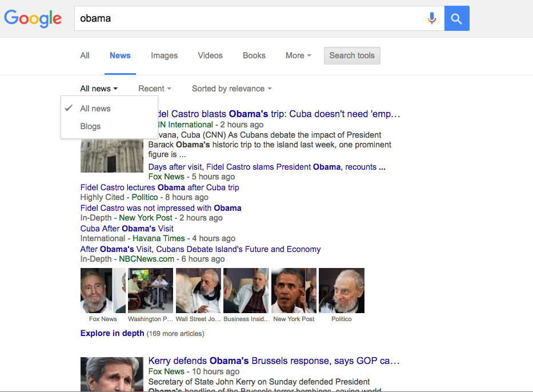The width and height of the screenshot is (533, 392).
Task: Open the Videos tab
Action: click(210, 55)
